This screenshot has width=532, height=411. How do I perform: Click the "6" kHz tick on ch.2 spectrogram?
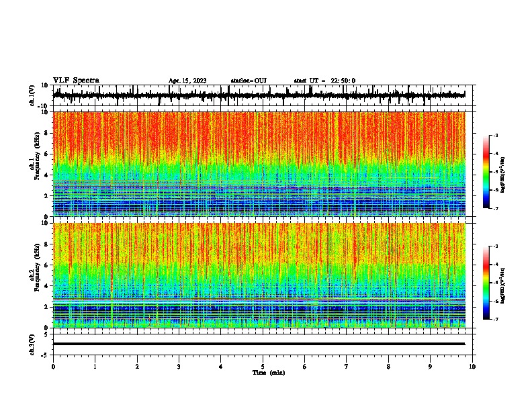click(x=47, y=265)
